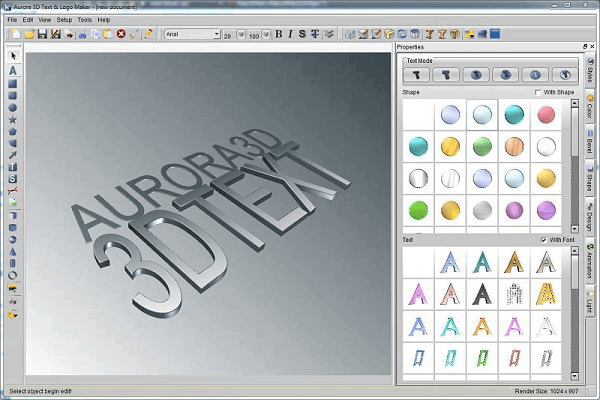This screenshot has height=400, width=600.
Task: Open the File menu
Action: point(12,20)
